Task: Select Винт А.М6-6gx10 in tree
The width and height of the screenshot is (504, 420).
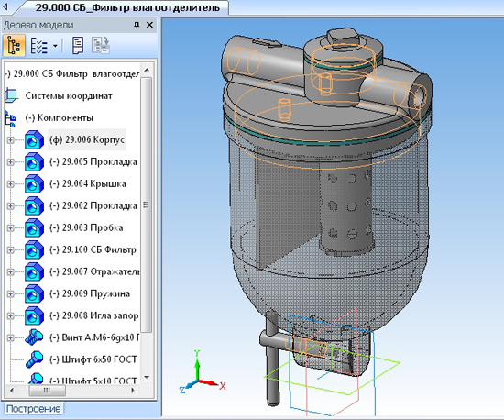Action: [94, 337]
